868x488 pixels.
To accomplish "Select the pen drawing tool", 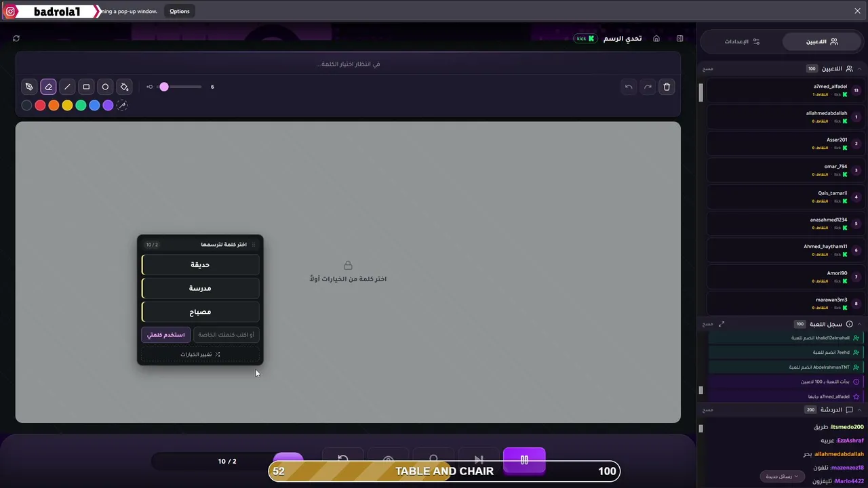I will point(29,87).
